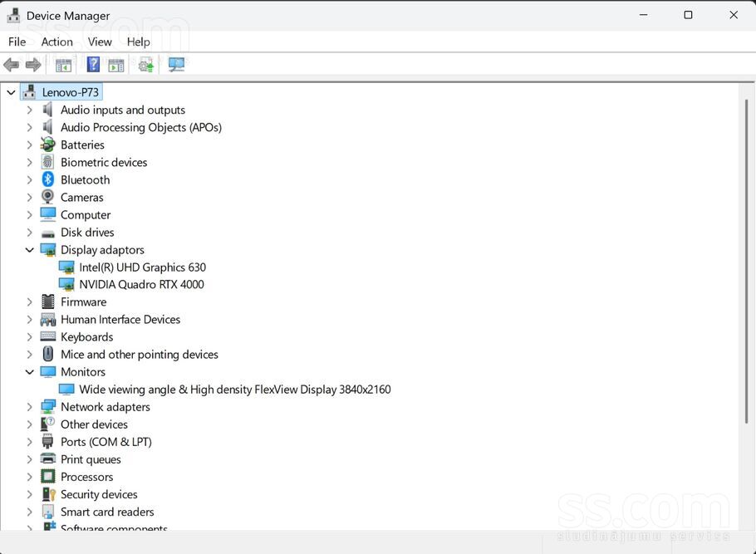This screenshot has height=554, width=756.
Task: Click the Forward arrow toolbar icon
Action: [32, 64]
